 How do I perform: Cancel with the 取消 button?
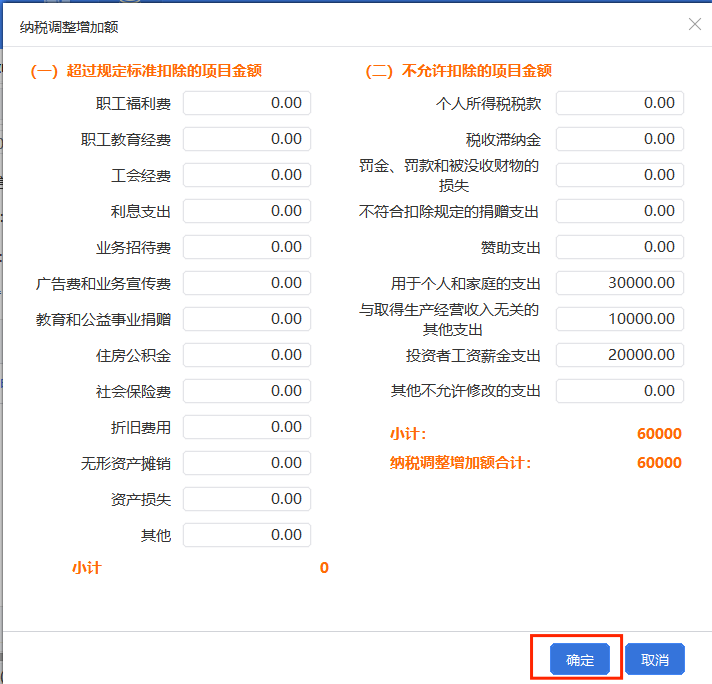pyautogui.click(x=654, y=659)
